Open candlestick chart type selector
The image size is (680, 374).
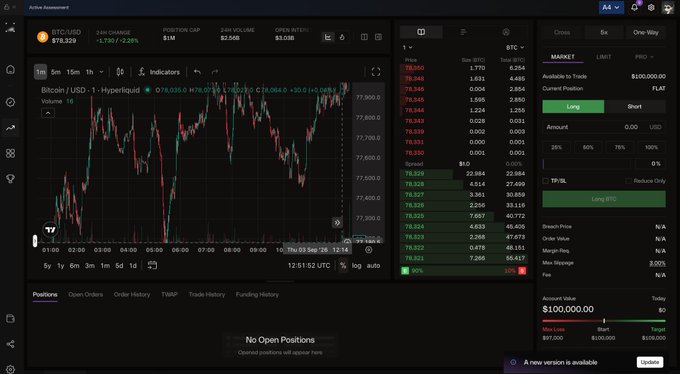pos(120,72)
